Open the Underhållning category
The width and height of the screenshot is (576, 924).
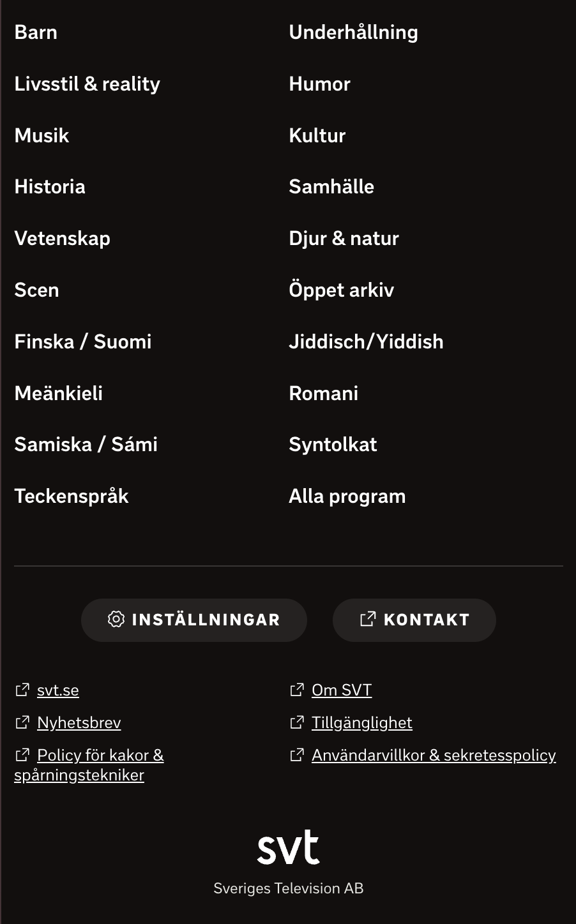pos(353,32)
